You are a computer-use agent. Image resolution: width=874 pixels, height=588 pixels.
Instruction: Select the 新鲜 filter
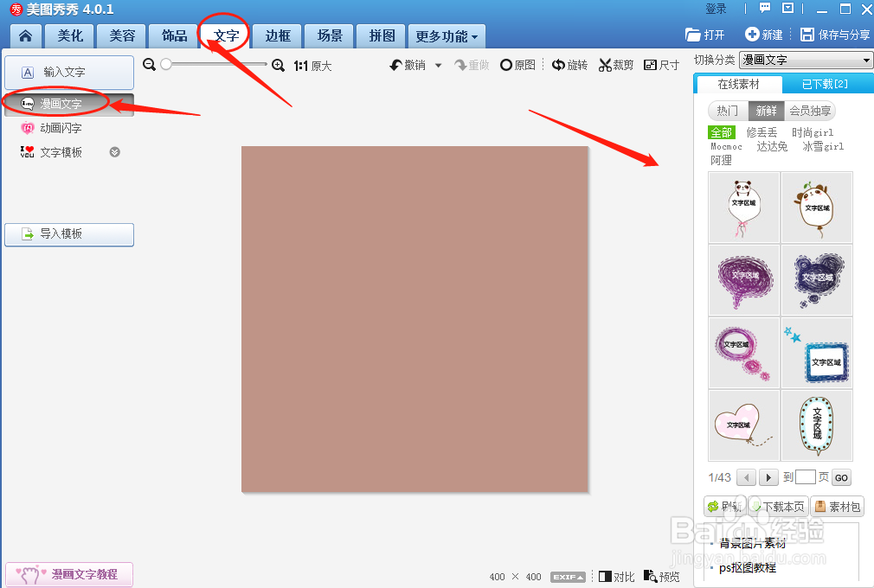(767, 111)
